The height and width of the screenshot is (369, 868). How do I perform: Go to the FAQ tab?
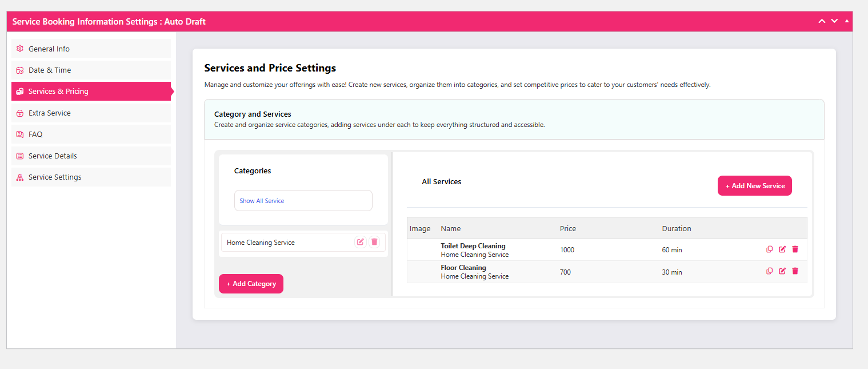tap(35, 134)
